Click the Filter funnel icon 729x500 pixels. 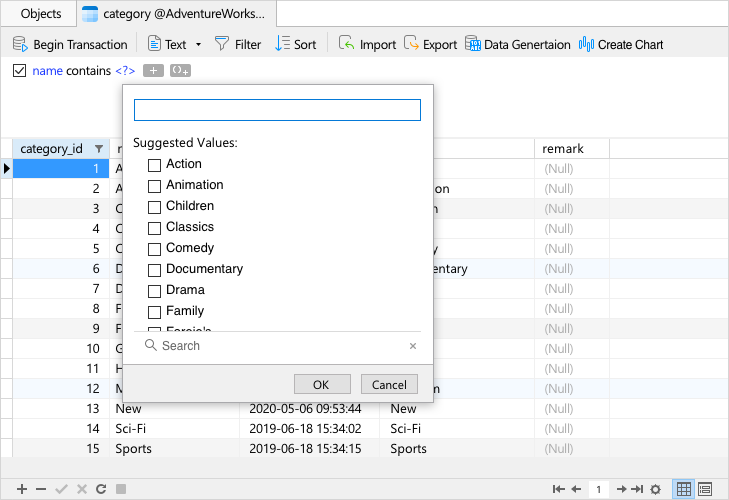click(x=222, y=44)
